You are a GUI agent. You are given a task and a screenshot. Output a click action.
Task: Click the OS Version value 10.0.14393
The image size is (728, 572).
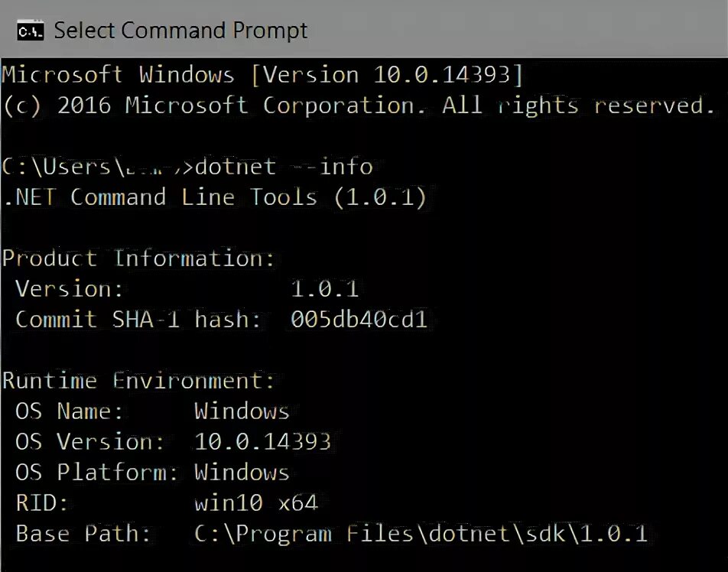[x=262, y=441]
